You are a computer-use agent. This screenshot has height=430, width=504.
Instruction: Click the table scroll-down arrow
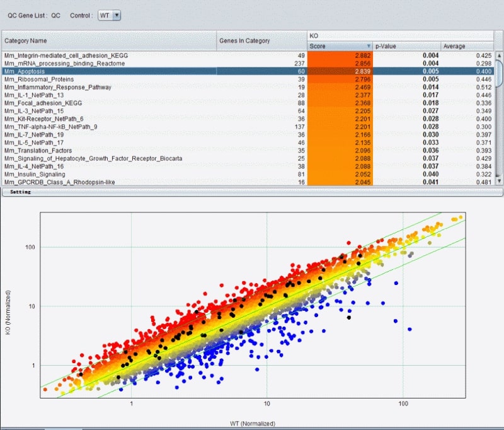click(499, 182)
